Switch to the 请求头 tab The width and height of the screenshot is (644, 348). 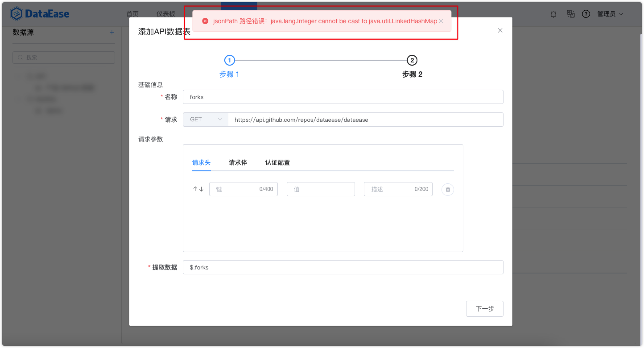coord(201,163)
